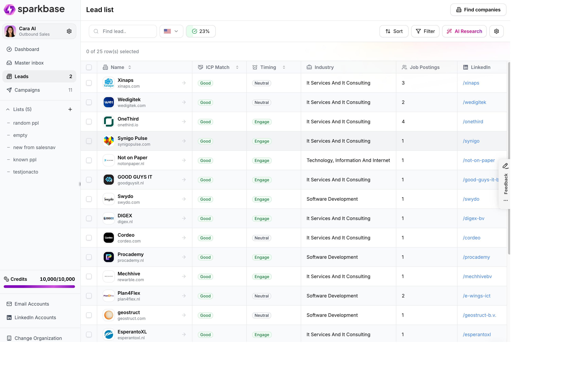
Task: Click the EsperantoXL company logo
Action: click(109, 335)
